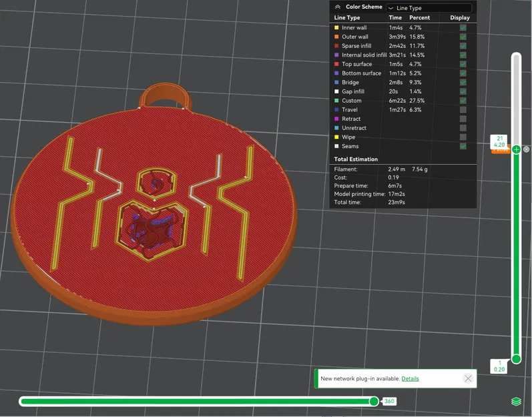Click the keychain loop on the model
The height and width of the screenshot is (417, 532).
coord(166,95)
